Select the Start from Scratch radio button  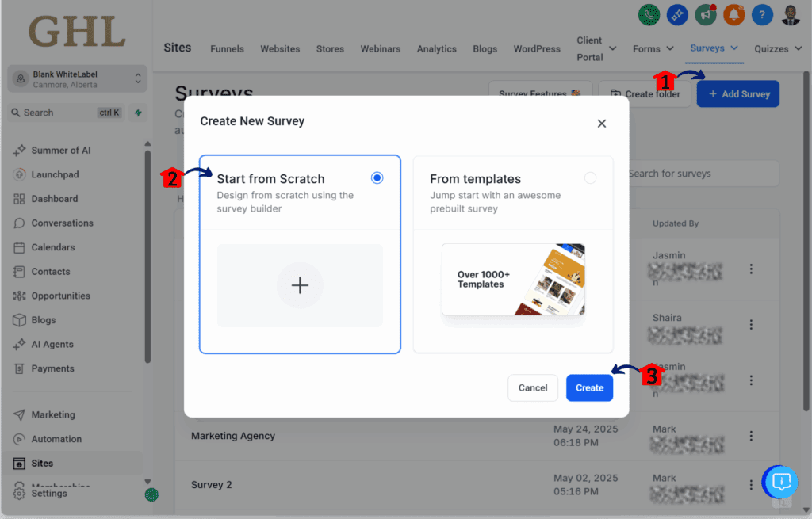click(x=377, y=178)
